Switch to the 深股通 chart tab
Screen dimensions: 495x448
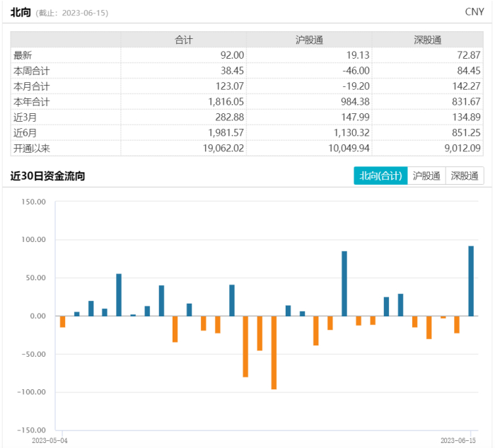click(x=465, y=176)
